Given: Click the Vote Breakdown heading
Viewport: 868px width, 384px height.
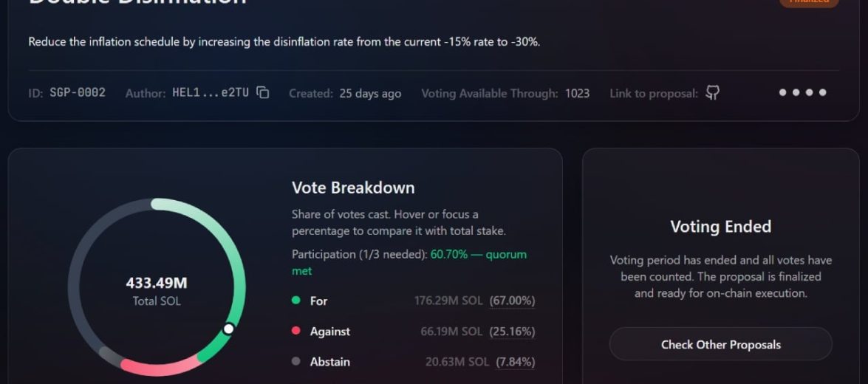Looking at the screenshot, I should [353, 188].
